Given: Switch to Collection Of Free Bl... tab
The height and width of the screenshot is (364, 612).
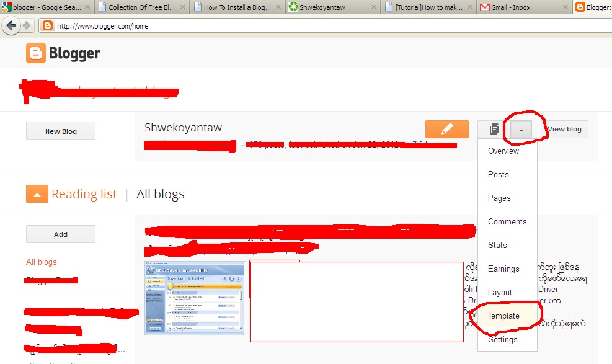Looking at the screenshot, I should [x=141, y=7].
